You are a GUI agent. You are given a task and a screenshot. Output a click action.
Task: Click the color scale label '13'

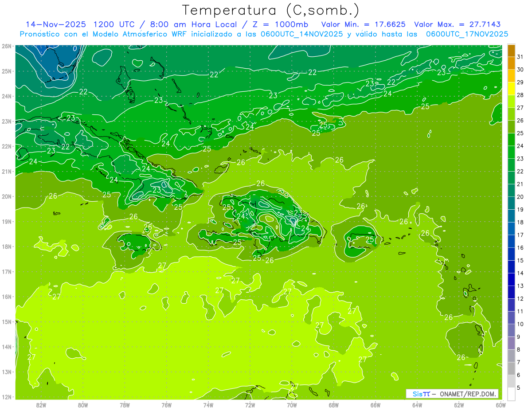(520, 286)
